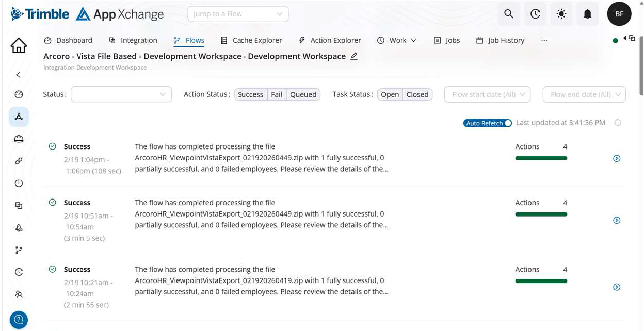Open the stacked squares sidebar icon
Image resolution: width=644 pixels, height=331 pixels.
(x=19, y=205)
